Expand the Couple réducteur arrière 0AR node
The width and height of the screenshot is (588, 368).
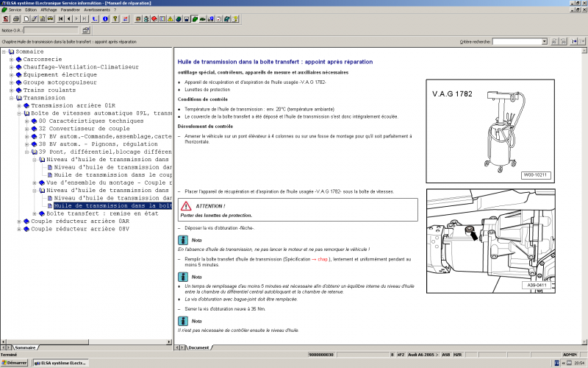click(x=18, y=221)
